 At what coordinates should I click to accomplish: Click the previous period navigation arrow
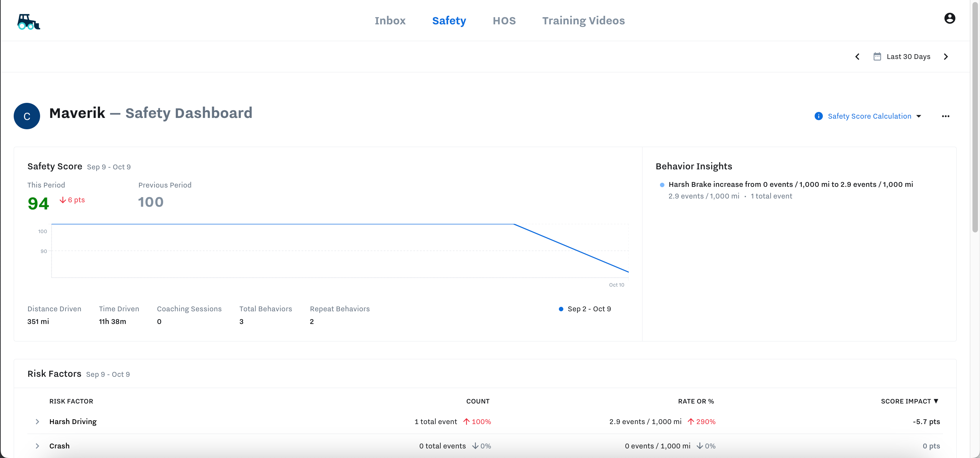857,56
